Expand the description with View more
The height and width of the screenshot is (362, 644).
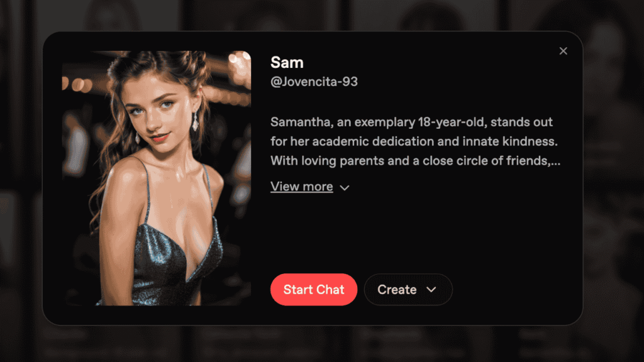pos(301,186)
